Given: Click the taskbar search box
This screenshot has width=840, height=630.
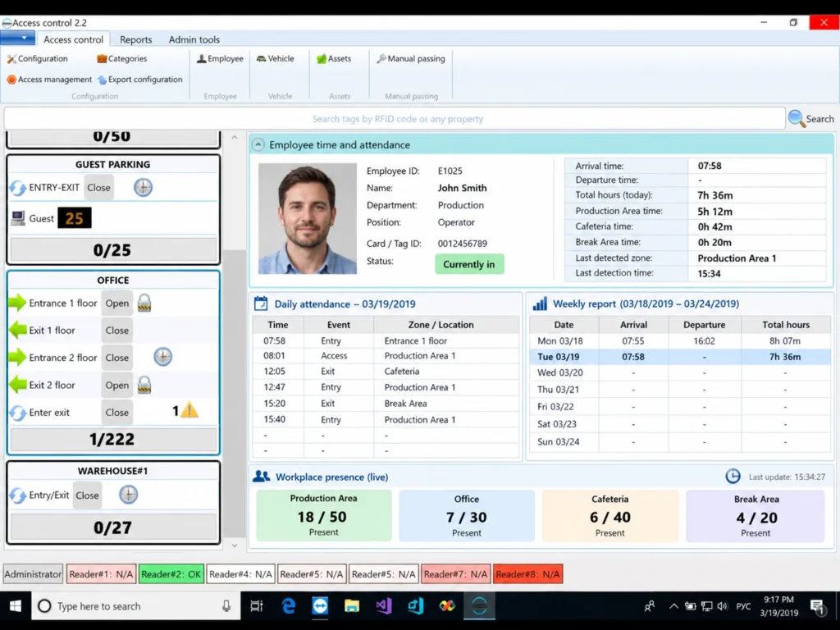Looking at the screenshot, I should click(135, 606).
